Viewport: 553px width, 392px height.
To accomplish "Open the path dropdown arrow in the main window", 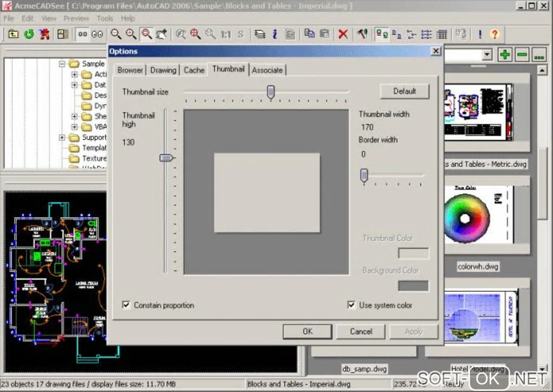I will click(487, 55).
